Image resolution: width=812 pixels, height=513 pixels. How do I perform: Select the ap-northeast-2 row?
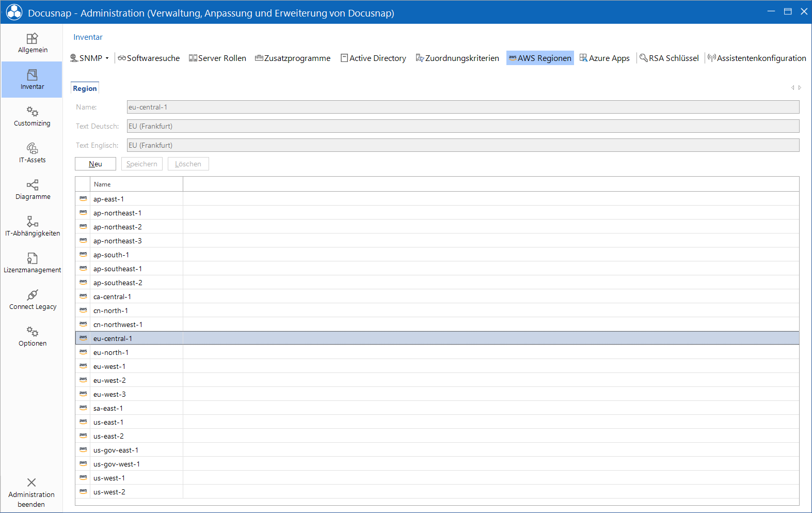point(437,227)
